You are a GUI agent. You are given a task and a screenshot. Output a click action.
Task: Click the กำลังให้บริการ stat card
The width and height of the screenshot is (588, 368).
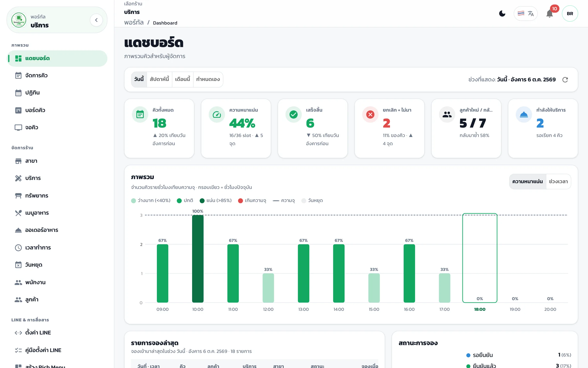543,128
